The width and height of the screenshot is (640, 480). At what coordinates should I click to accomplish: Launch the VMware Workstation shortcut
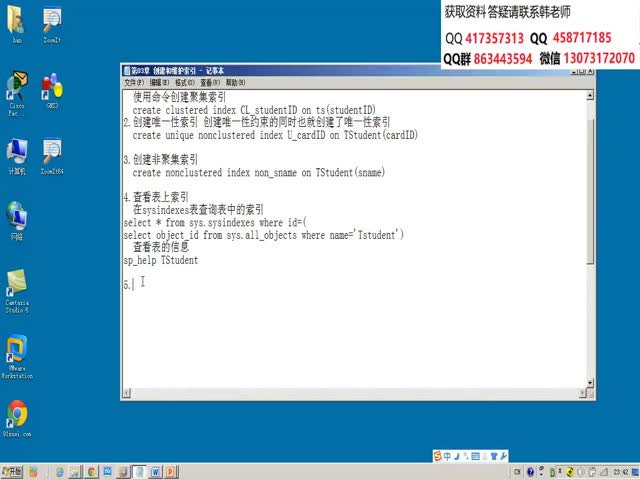coord(17,357)
